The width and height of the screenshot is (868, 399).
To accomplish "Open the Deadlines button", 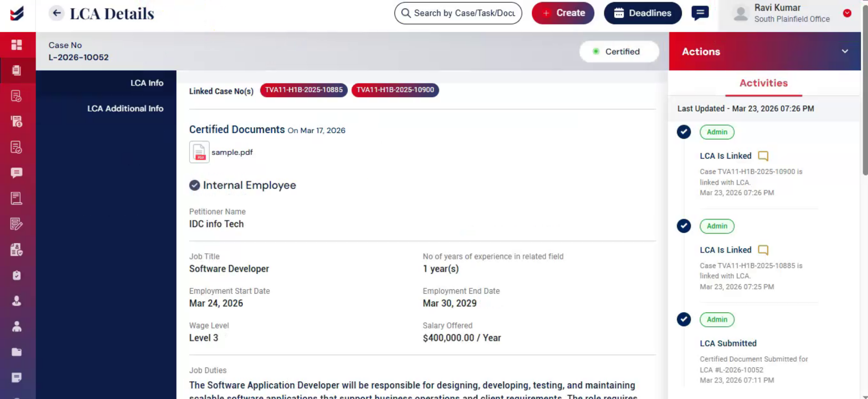I will 643,13.
